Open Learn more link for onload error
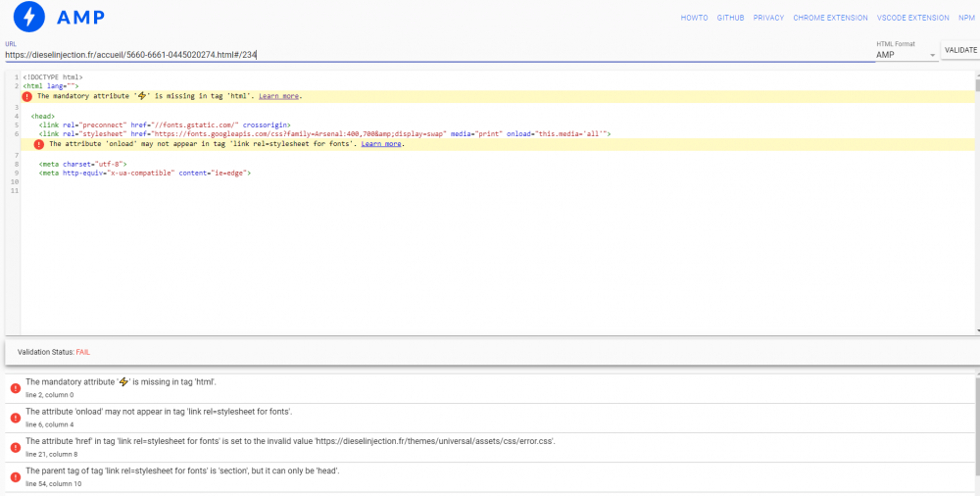 point(381,144)
